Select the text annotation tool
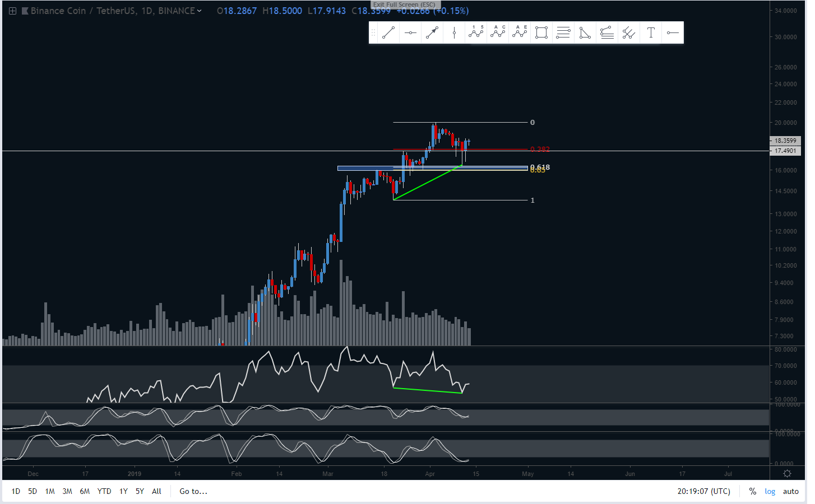Screen dimensions: 815x504 tap(651, 33)
